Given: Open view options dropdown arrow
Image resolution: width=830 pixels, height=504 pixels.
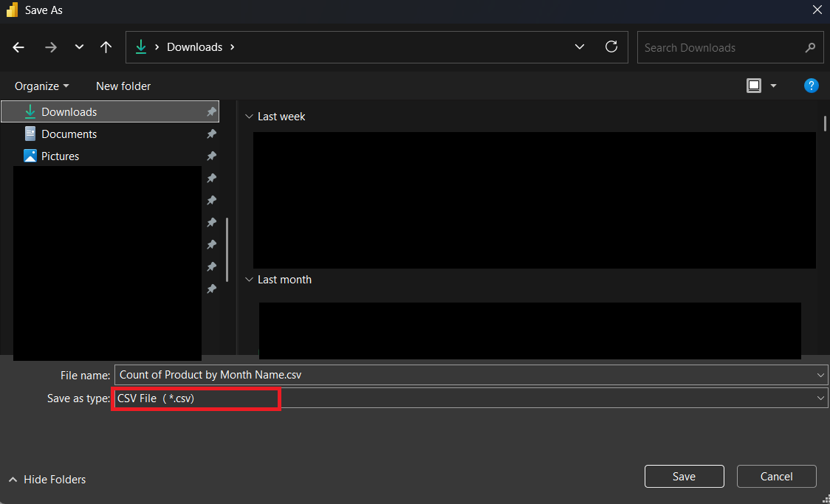Looking at the screenshot, I should [773, 86].
